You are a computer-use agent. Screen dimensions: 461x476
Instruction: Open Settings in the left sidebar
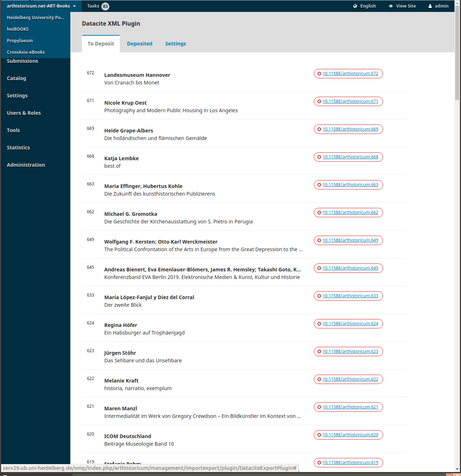pyautogui.click(x=17, y=96)
